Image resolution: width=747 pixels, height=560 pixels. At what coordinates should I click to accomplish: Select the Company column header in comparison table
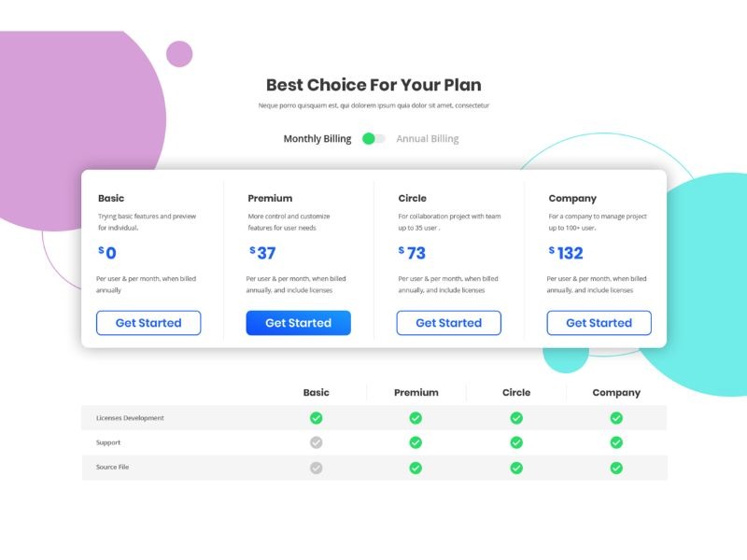(x=616, y=392)
